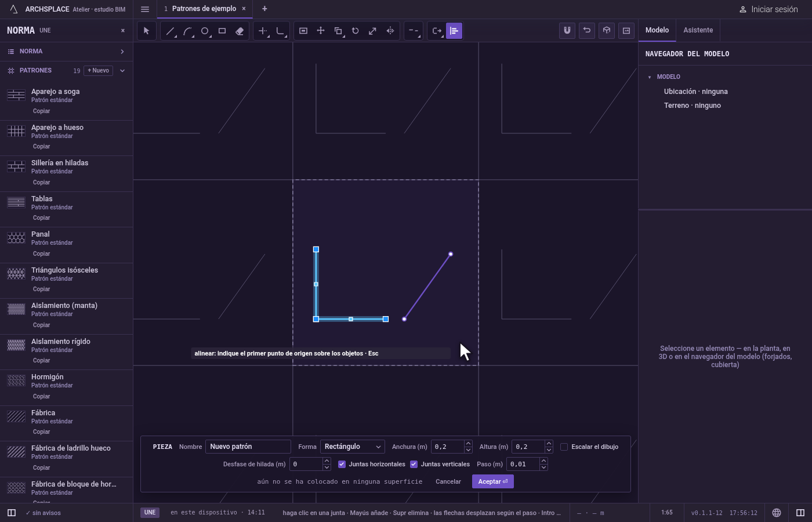Click the undo arrow icon

[587, 31]
